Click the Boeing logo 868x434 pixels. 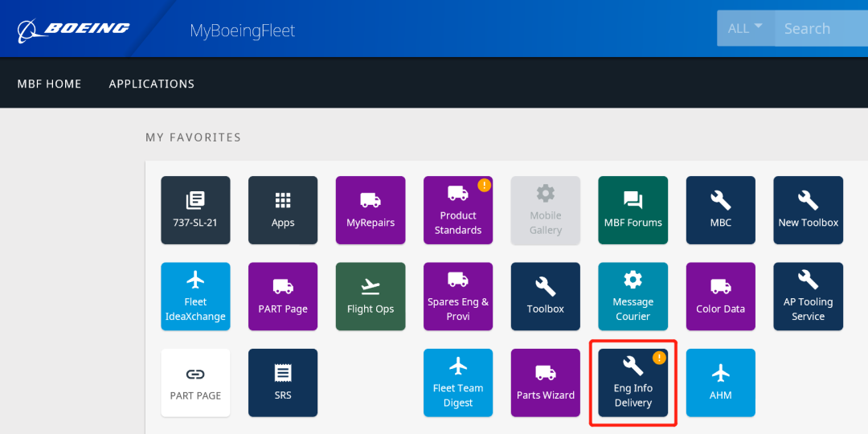[x=73, y=30]
